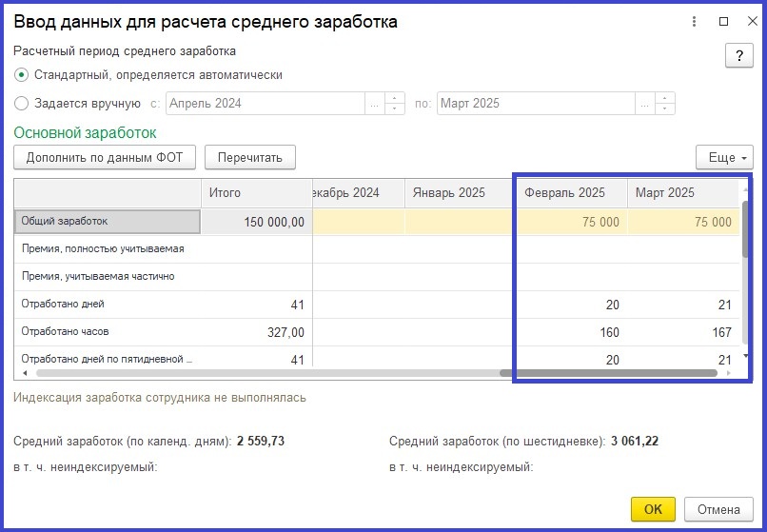This screenshot has width=767, height=532.
Task: Click the table's horizontal scrollbar thumb
Action: point(609,373)
